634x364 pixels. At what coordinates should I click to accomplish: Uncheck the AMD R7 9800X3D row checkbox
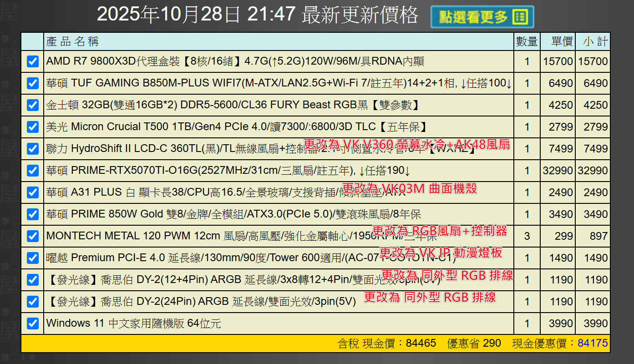(33, 61)
